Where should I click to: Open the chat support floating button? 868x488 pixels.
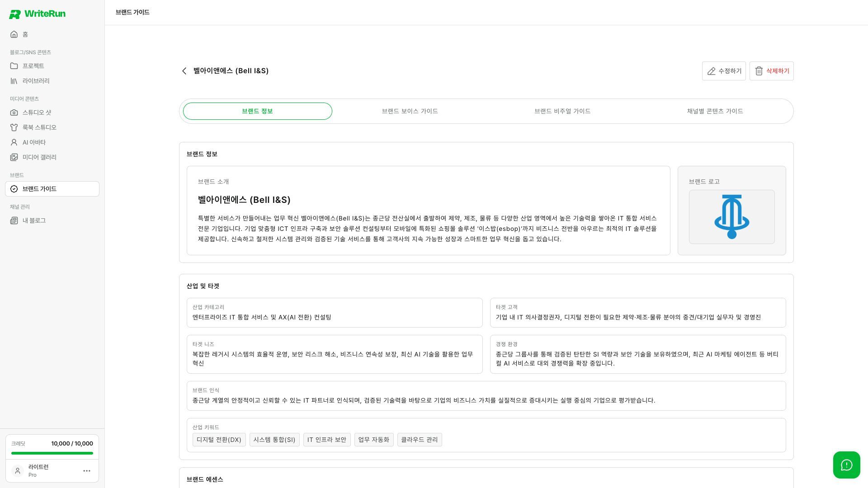pos(846,465)
